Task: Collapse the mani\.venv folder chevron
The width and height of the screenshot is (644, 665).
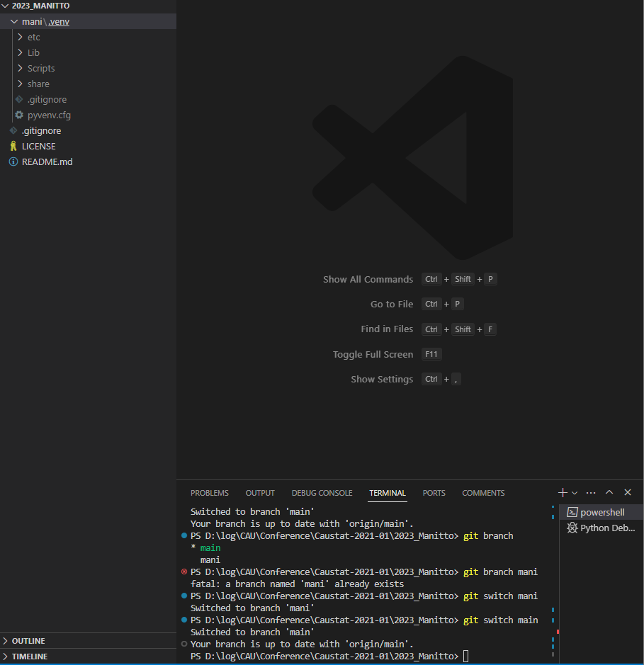Action: click(14, 22)
